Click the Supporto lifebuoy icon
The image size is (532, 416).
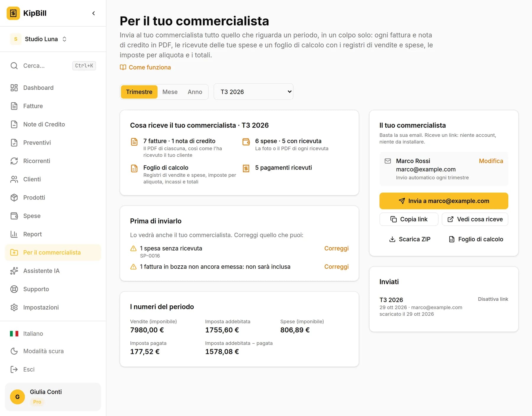(x=14, y=289)
